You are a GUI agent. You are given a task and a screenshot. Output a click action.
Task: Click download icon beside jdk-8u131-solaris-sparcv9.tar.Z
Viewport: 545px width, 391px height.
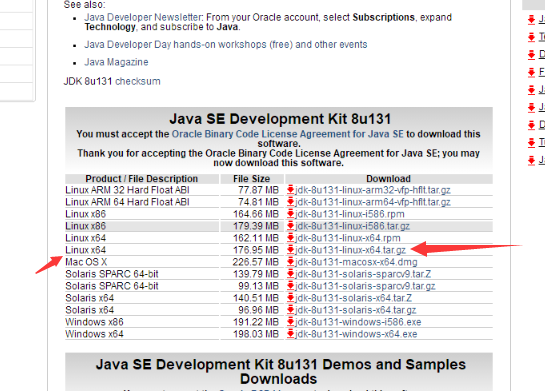coord(291,274)
